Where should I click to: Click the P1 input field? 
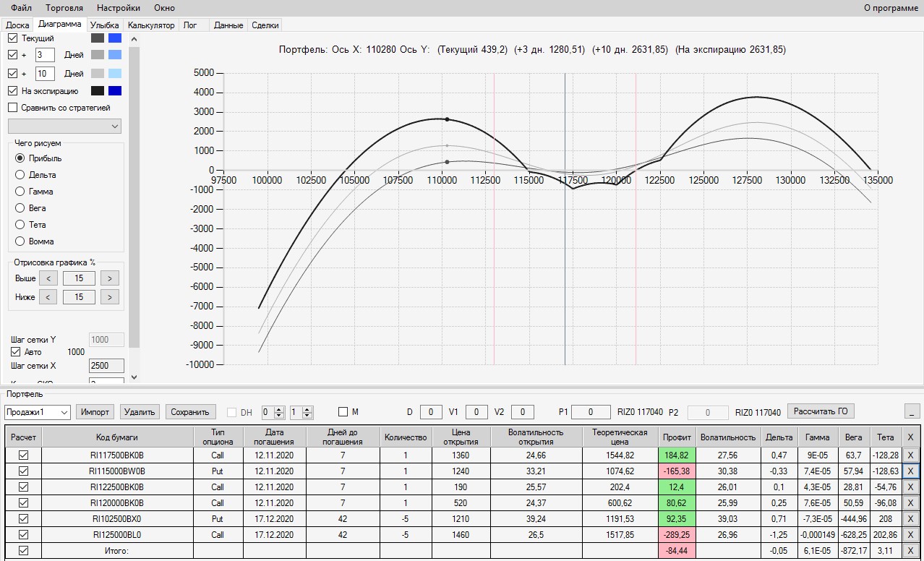pos(590,412)
